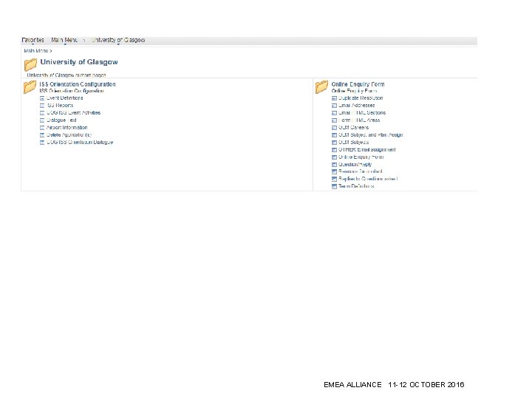Open the Duplicate Resolution link
532x399 pixels.
click(361, 98)
